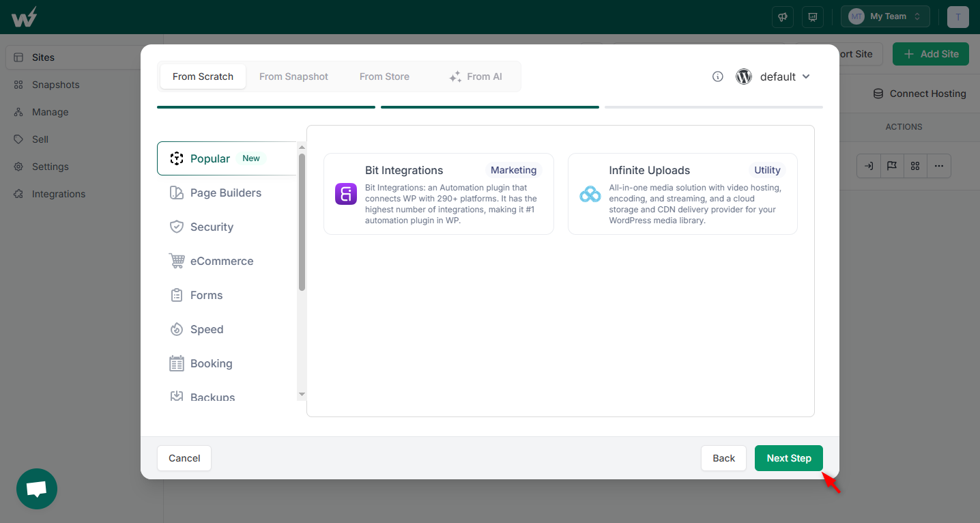Open Integrations in sidebar
The height and width of the screenshot is (523, 980).
[59, 194]
